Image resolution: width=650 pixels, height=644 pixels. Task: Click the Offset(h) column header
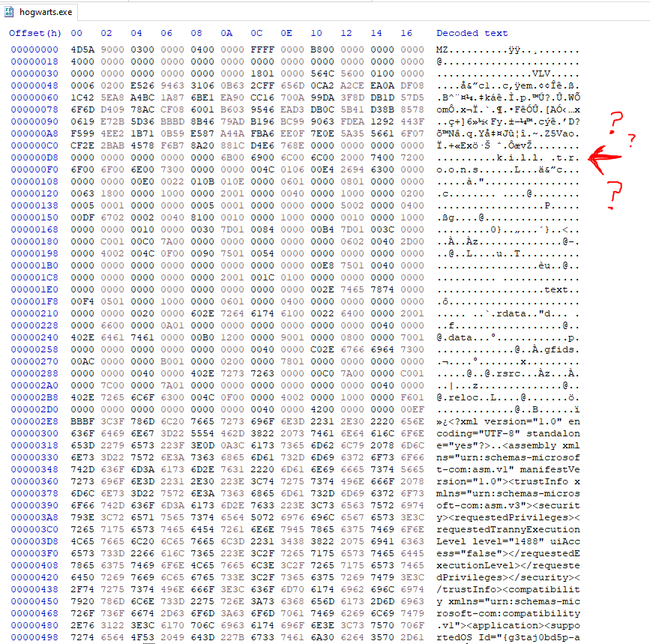click(x=34, y=33)
